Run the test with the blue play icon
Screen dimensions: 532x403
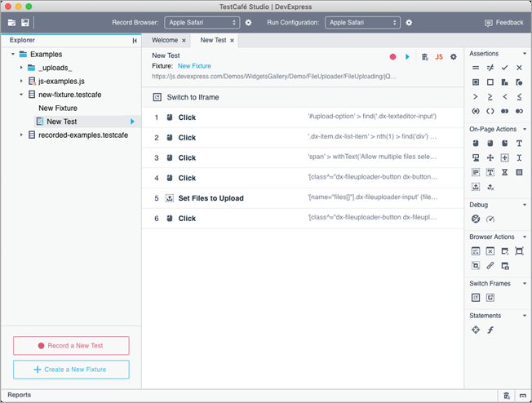[407, 57]
